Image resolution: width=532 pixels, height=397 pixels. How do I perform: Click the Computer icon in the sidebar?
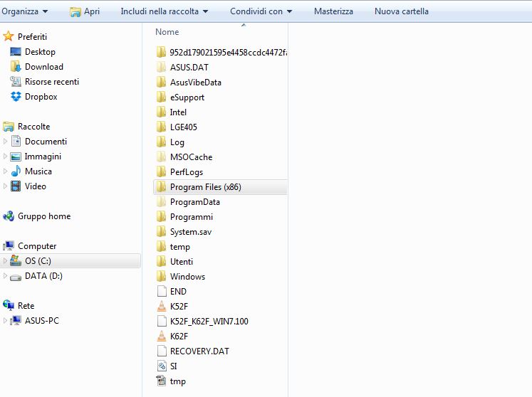click(9, 245)
